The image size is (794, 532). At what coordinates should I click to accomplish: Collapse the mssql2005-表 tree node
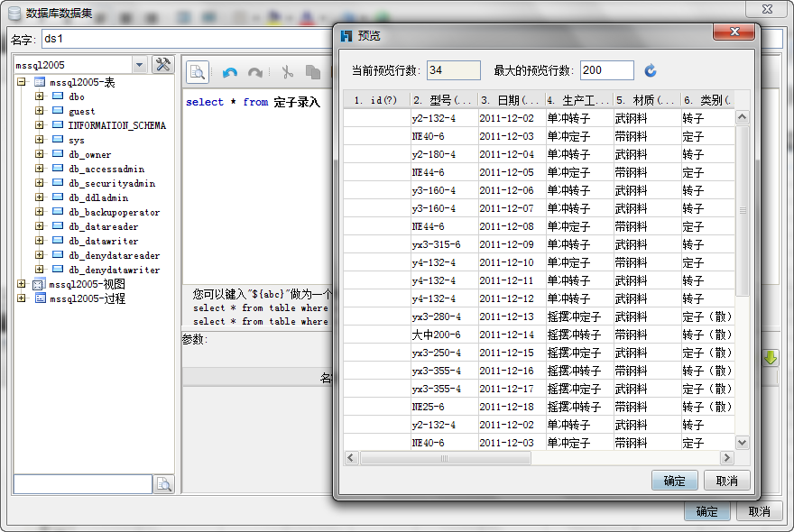click(x=21, y=81)
